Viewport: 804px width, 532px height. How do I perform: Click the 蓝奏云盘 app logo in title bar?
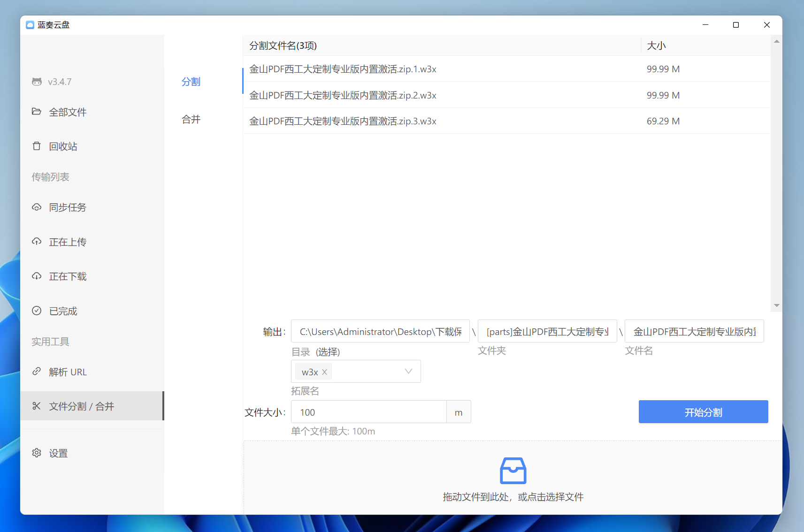coord(30,25)
